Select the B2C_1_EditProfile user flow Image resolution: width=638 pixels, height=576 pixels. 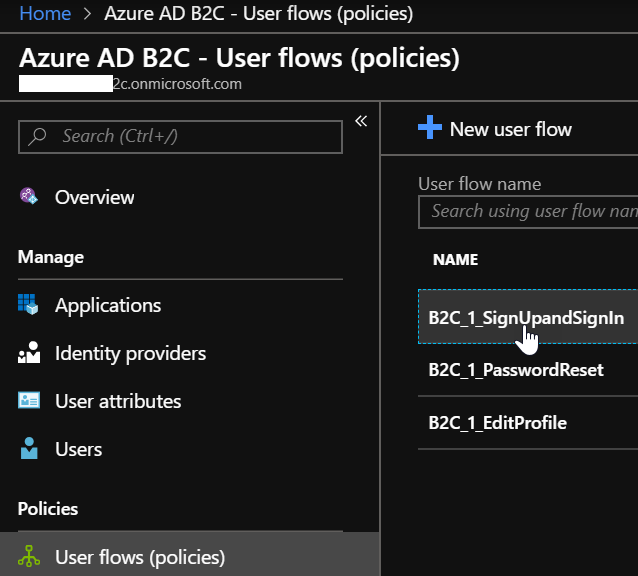tap(497, 423)
